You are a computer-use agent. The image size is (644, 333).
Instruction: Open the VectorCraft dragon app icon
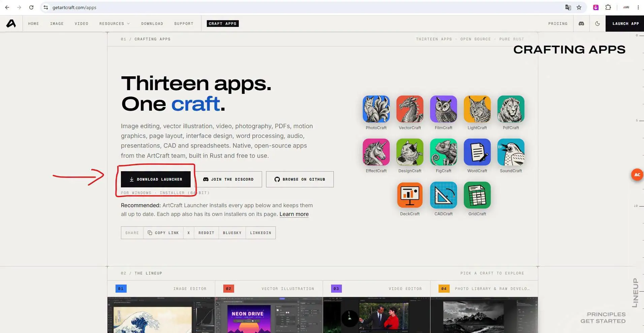tap(410, 109)
